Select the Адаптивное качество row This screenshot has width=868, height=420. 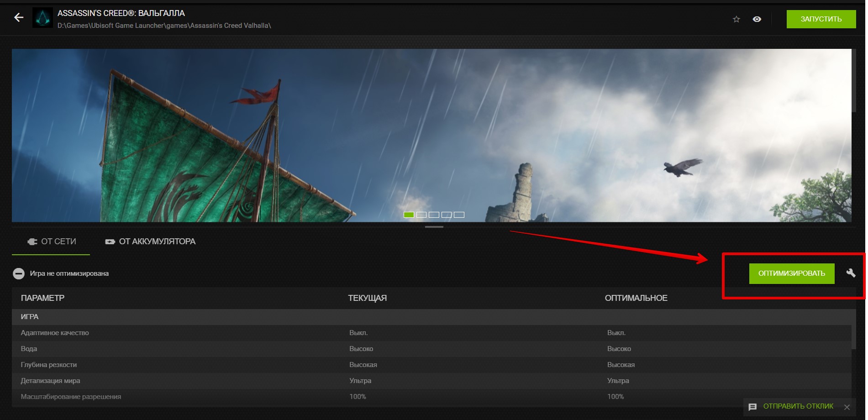tap(431, 333)
